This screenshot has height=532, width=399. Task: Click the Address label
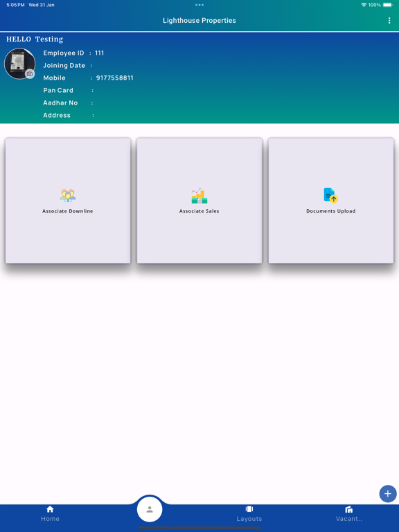(x=57, y=116)
